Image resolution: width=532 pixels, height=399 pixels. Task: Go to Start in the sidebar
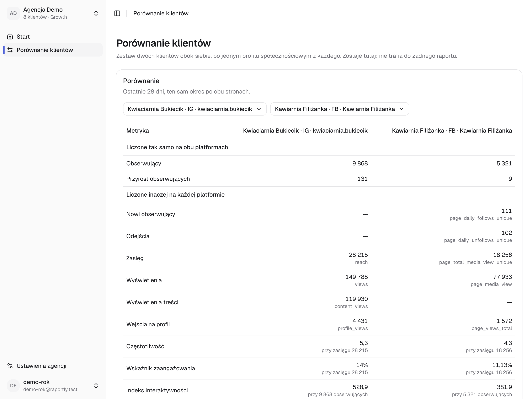[53, 37]
